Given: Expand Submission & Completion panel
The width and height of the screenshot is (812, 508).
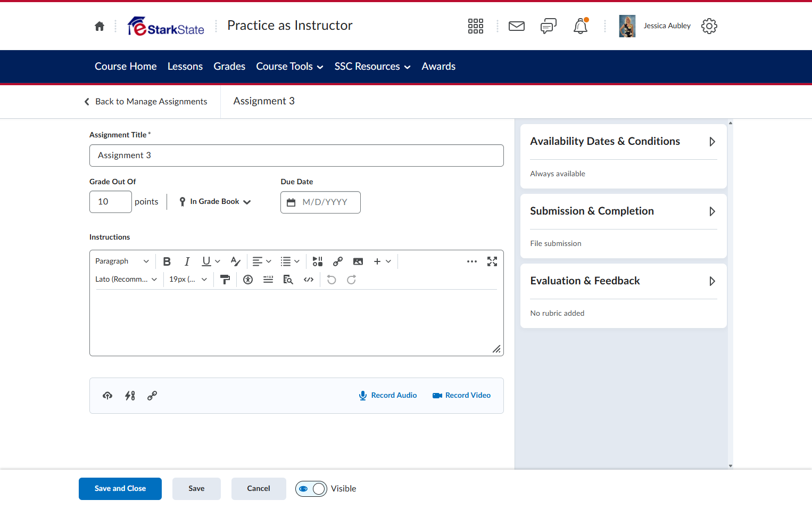Looking at the screenshot, I should [624, 211].
